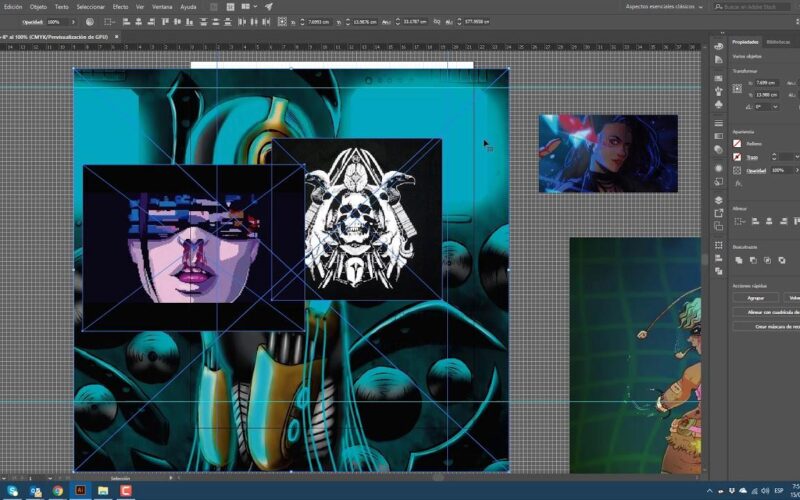The width and height of the screenshot is (800, 500).
Task: Open the Texto menu
Action: (62, 7)
